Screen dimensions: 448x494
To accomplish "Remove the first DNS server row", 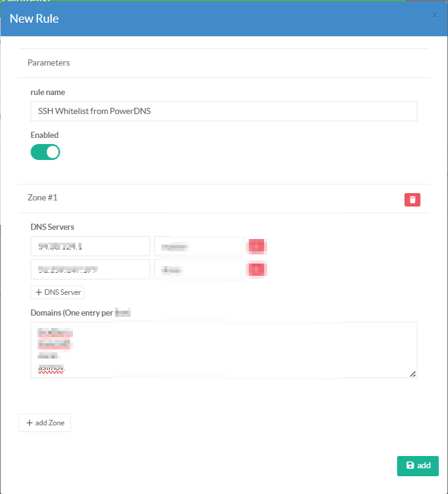I will (257, 246).
